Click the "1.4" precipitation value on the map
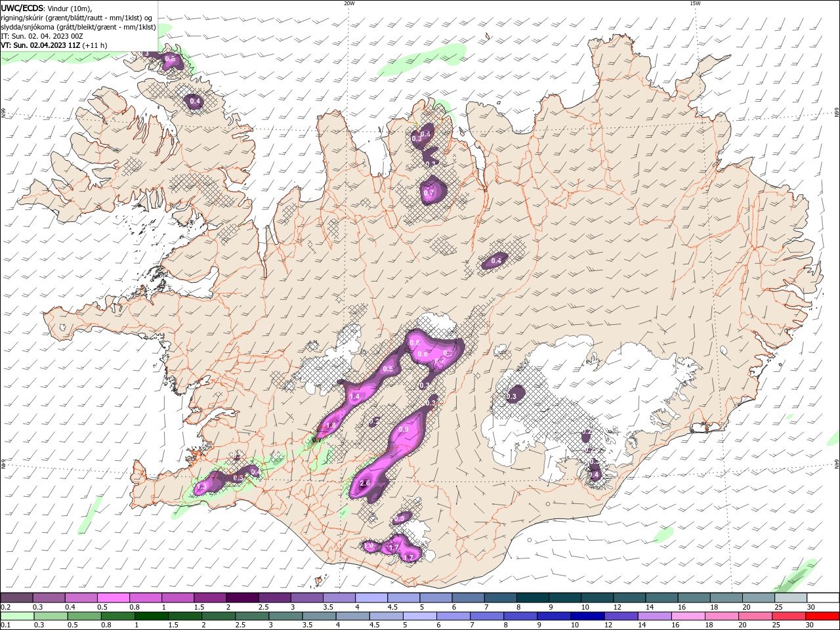This screenshot has height=630, width=840. (355, 396)
